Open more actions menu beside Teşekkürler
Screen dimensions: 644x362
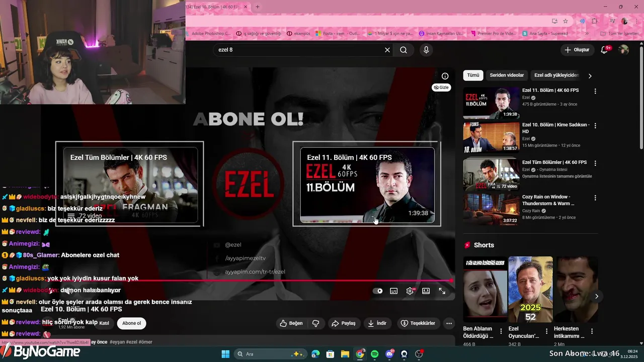click(x=449, y=323)
